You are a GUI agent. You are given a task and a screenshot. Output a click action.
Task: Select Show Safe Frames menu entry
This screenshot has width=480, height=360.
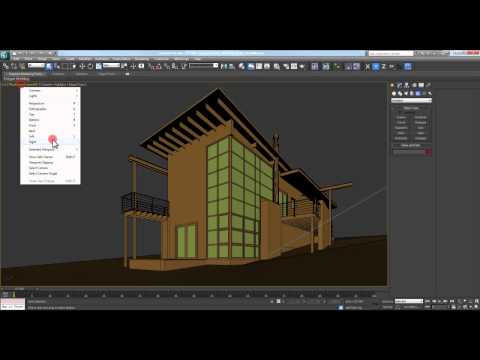point(50,157)
